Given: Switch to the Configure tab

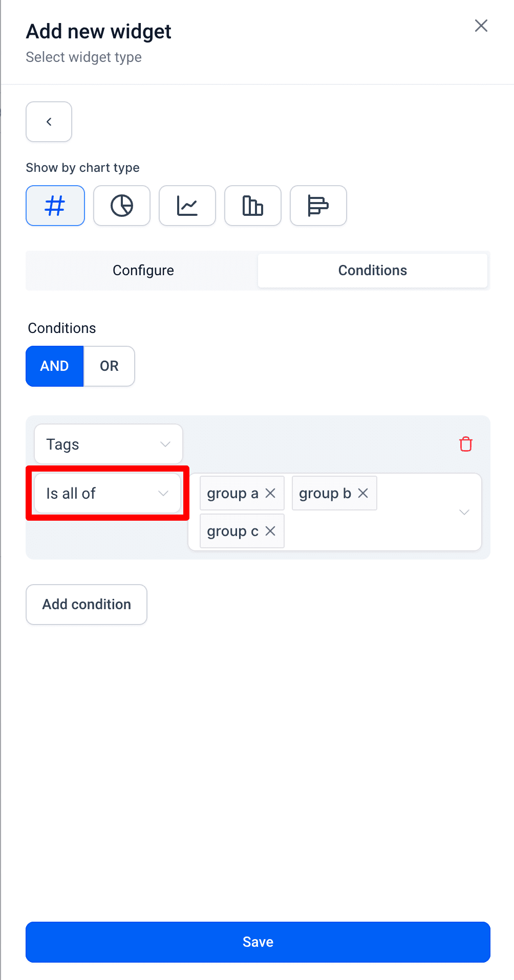Looking at the screenshot, I should pos(143,271).
